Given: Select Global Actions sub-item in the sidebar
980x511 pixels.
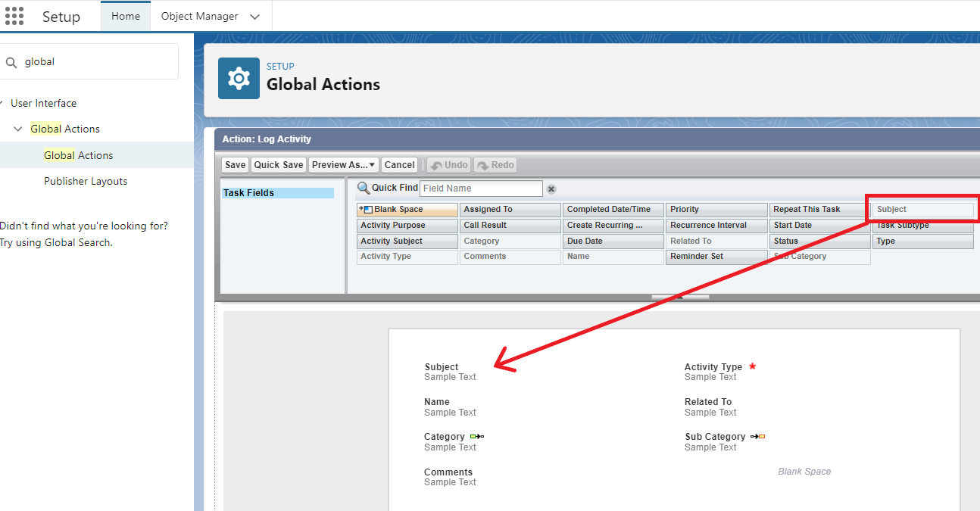Looking at the screenshot, I should coord(79,155).
